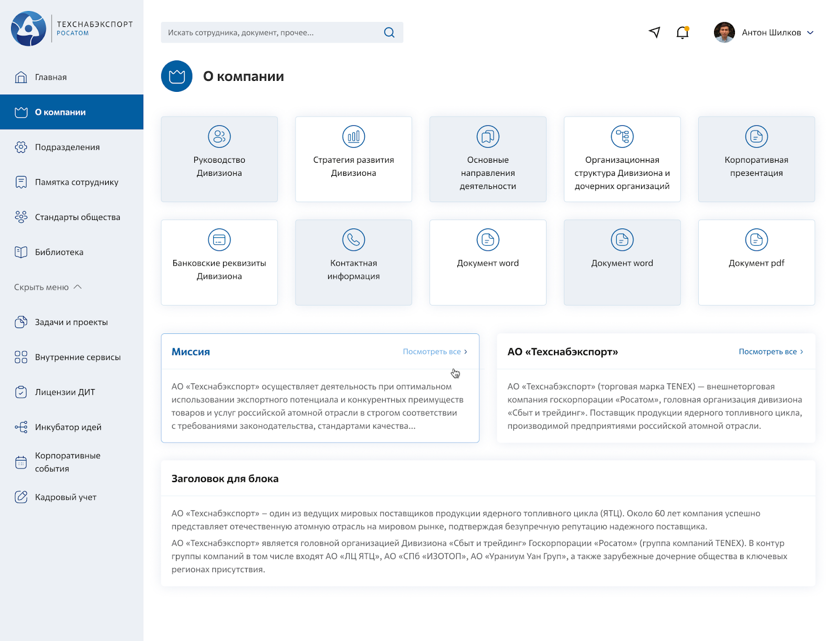
Task: Open messages via paper plane icon
Action: (x=654, y=33)
